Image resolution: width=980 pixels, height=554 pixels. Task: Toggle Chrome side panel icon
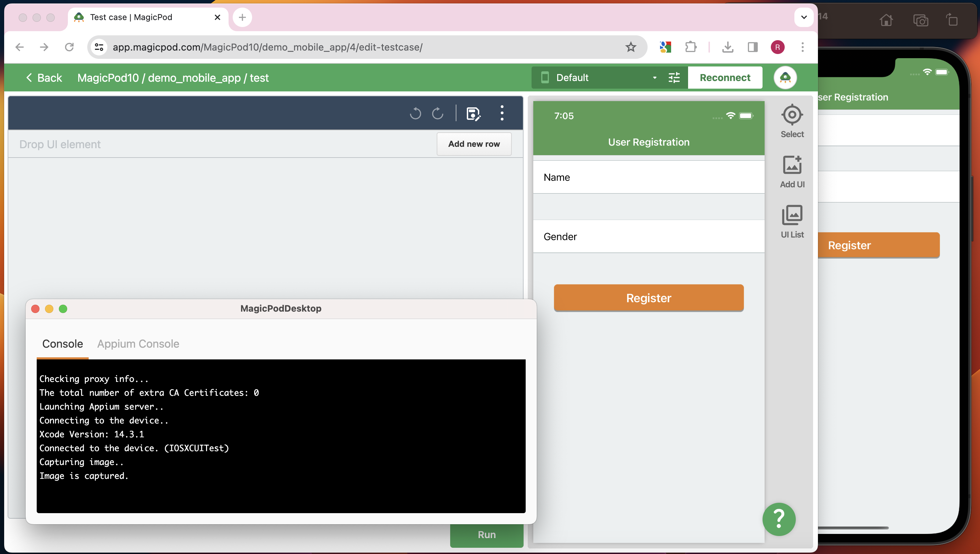click(752, 47)
